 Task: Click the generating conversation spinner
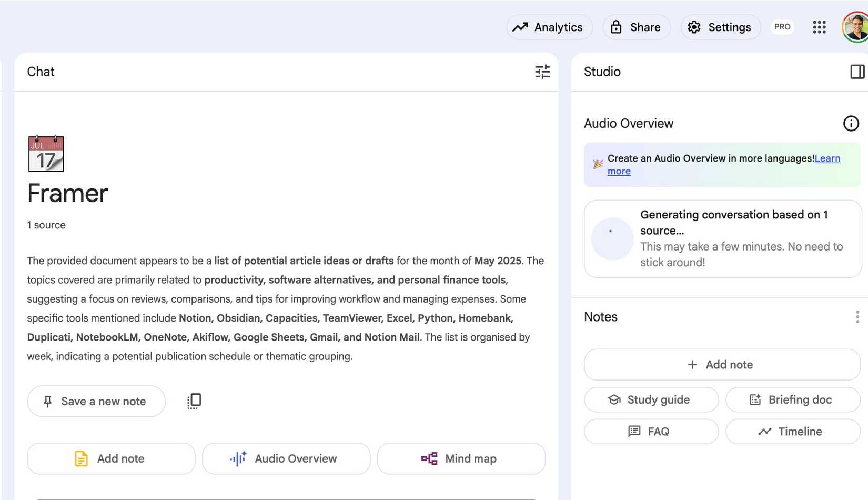pos(612,239)
